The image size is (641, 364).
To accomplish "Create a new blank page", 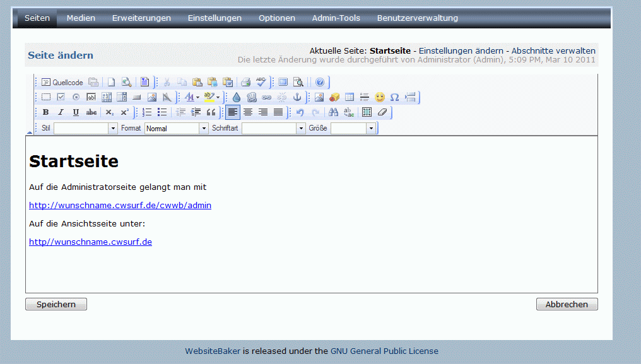I will (x=111, y=82).
